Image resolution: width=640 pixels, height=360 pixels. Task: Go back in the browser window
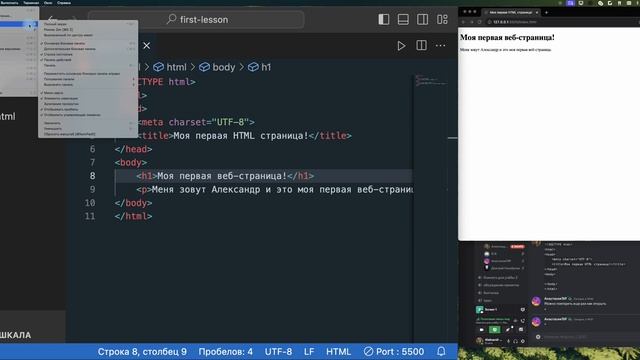(463, 22)
